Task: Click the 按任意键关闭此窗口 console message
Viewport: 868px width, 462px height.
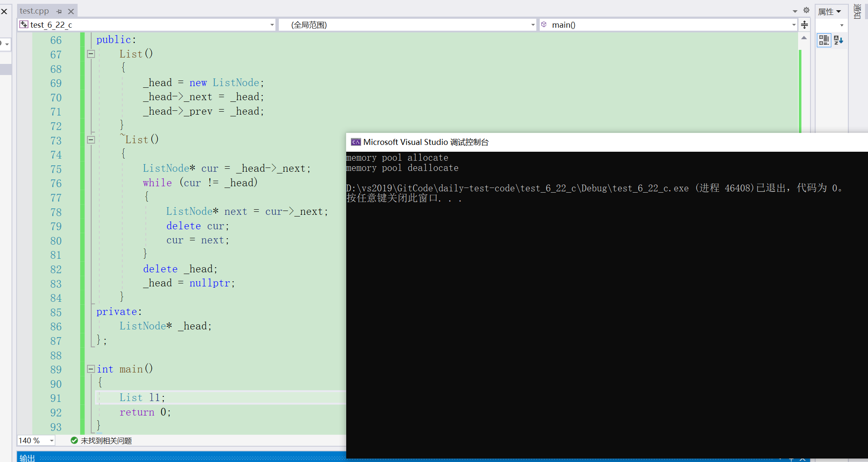Action: pyautogui.click(x=404, y=198)
